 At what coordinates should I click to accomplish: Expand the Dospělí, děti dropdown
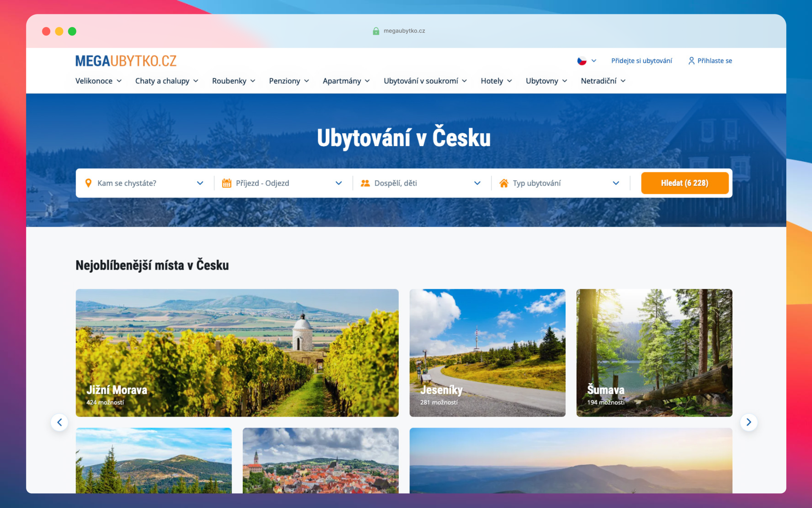click(477, 183)
